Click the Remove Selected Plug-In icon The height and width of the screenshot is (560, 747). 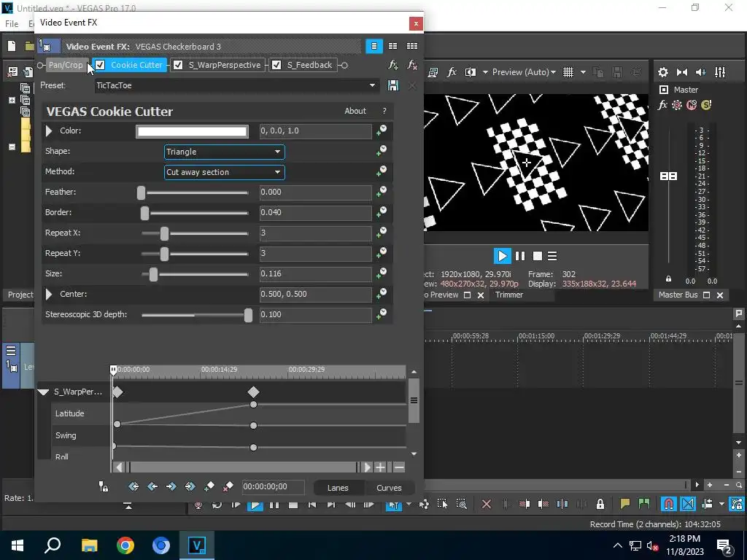click(412, 65)
